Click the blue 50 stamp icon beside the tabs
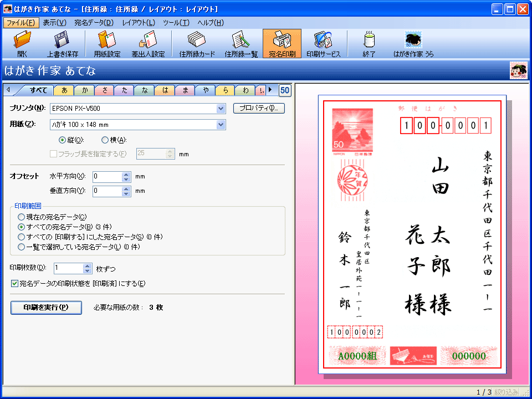532x399 pixels. [x=285, y=90]
